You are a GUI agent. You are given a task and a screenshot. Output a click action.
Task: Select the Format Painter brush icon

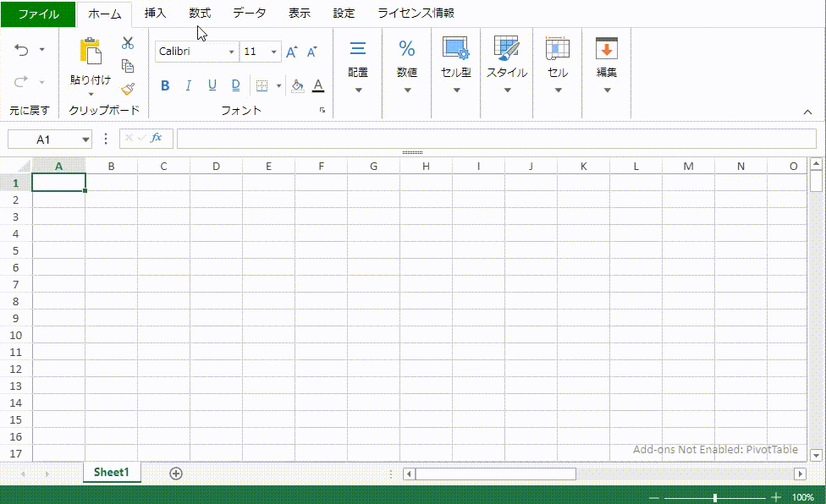128,89
